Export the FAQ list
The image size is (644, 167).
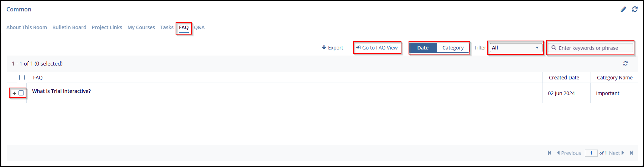coord(332,48)
